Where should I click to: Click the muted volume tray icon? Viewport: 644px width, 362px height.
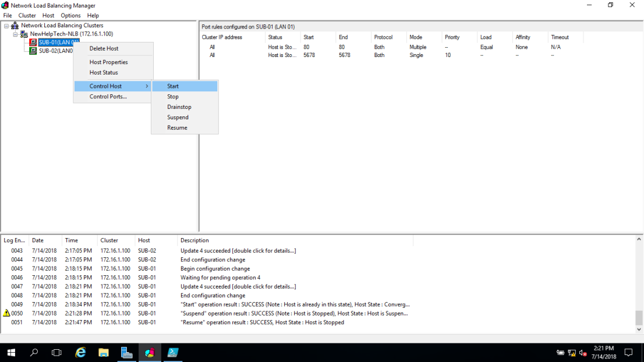click(583, 353)
